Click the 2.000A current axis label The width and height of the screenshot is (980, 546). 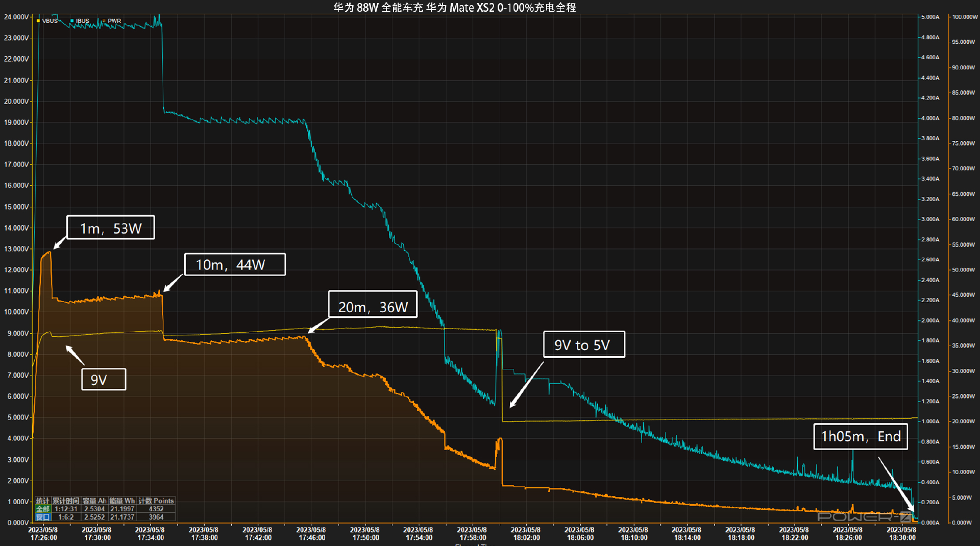(930, 320)
